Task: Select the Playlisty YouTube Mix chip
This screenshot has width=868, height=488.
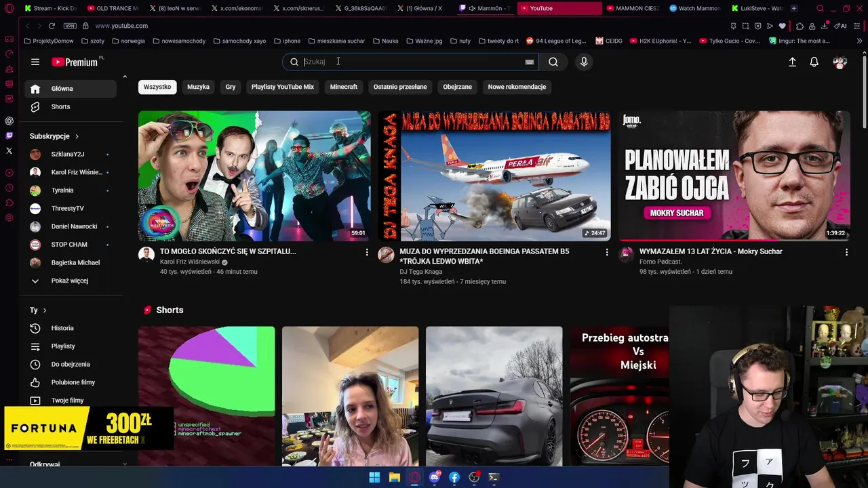Action: click(283, 87)
